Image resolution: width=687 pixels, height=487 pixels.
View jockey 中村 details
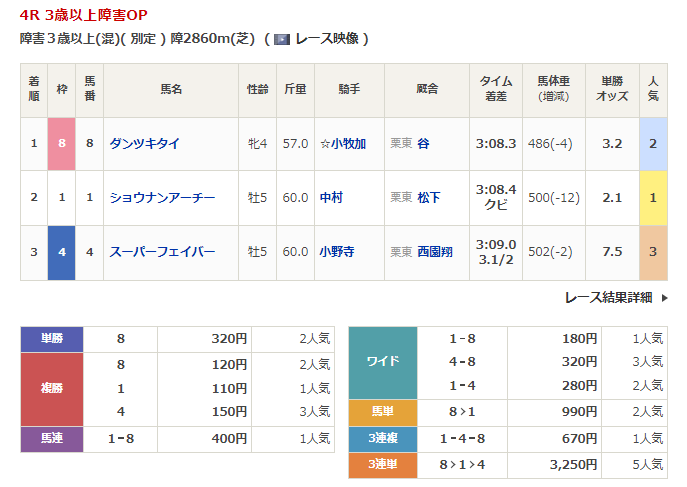point(331,198)
